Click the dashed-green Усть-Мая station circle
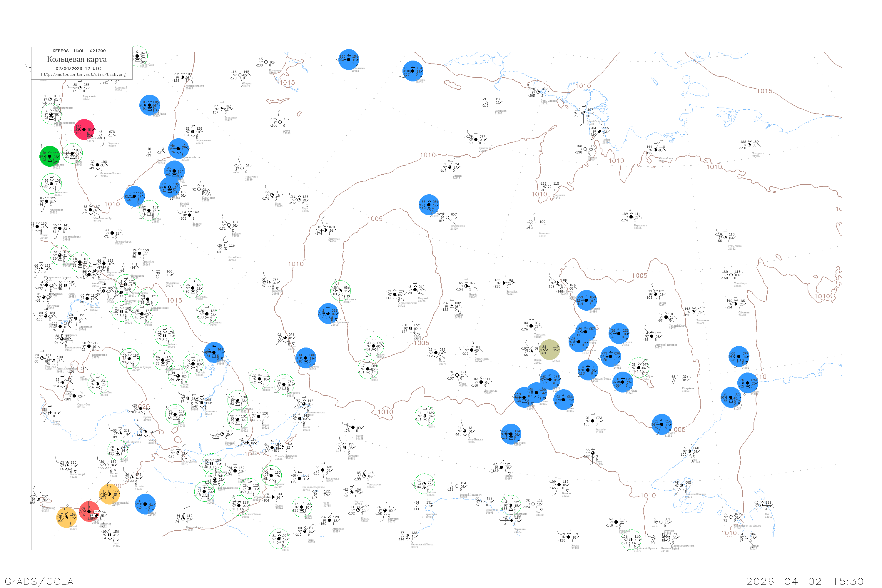The image size is (882, 588). coord(639,368)
